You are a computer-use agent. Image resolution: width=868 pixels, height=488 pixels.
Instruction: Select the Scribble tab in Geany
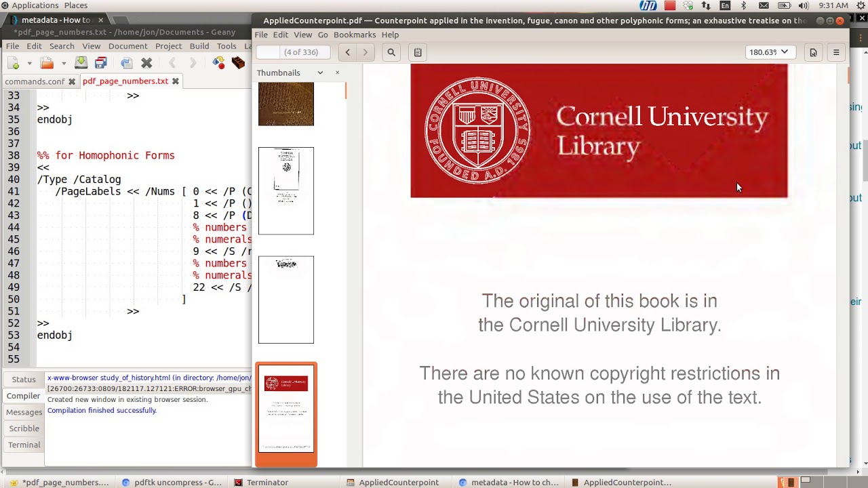24,428
